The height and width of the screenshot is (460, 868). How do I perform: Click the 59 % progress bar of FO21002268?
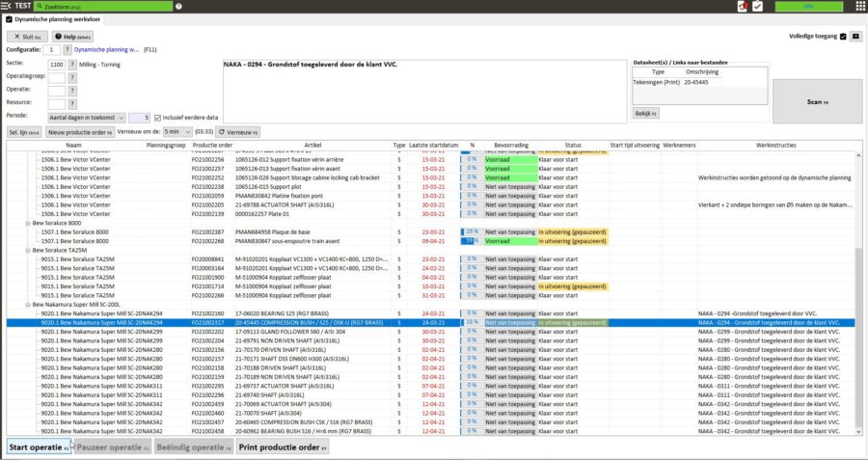pyautogui.click(x=471, y=241)
